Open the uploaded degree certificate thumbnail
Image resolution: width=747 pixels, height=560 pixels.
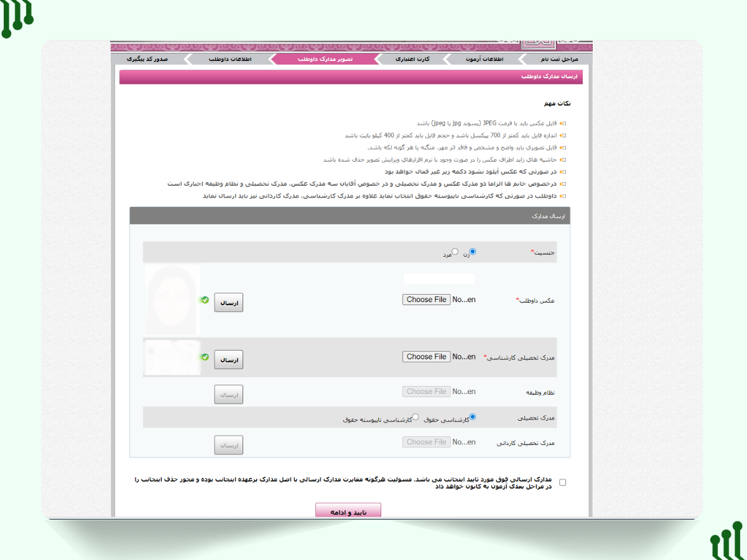click(x=172, y=357)
